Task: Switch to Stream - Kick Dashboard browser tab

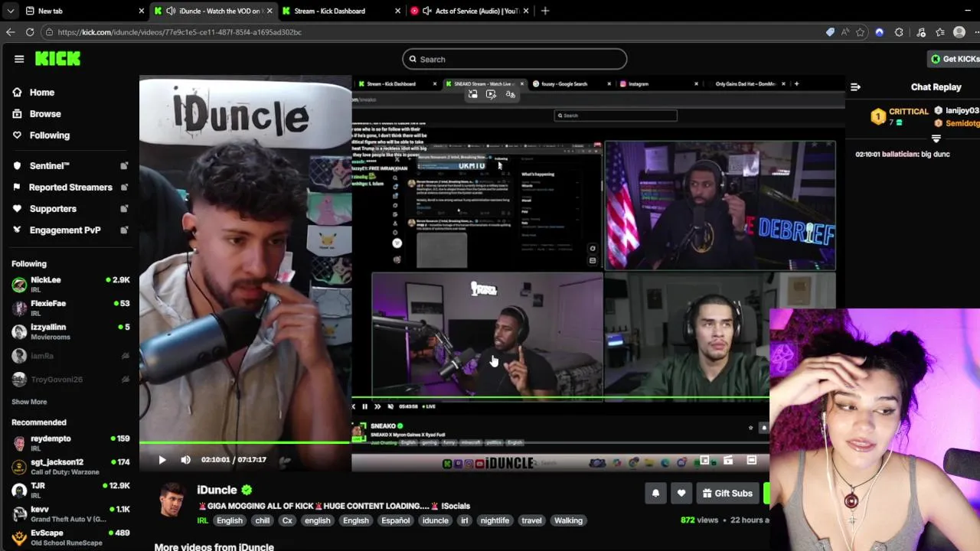Action: 341,11
